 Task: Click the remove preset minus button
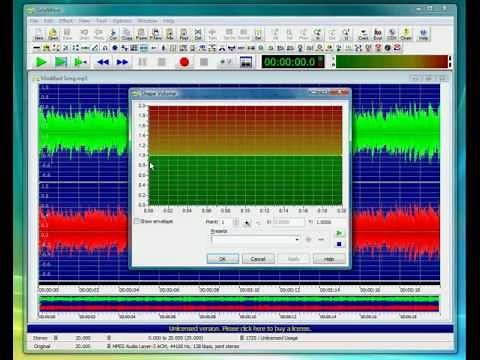tap(321, 239)
